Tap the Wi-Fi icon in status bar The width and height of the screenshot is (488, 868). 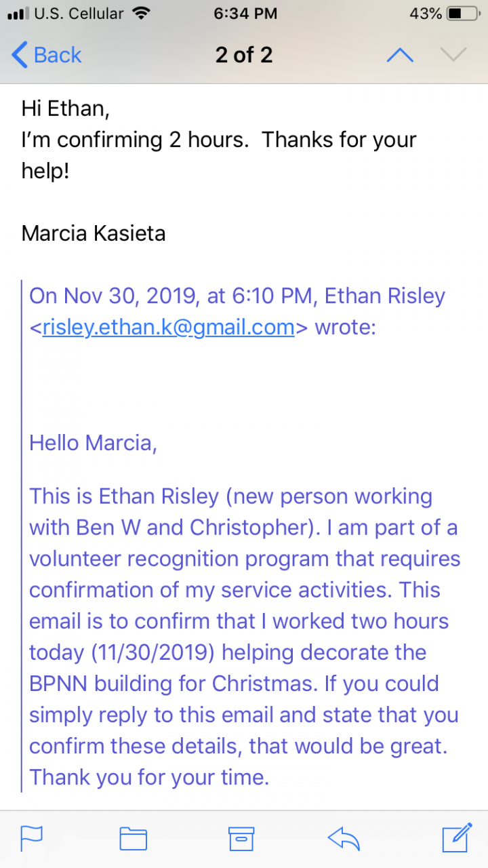(142, 14)
